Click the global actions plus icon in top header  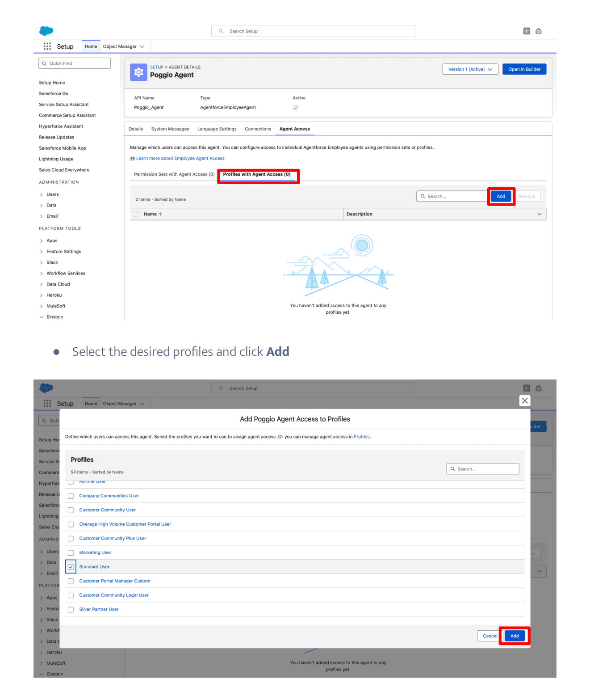coord(527,31)
